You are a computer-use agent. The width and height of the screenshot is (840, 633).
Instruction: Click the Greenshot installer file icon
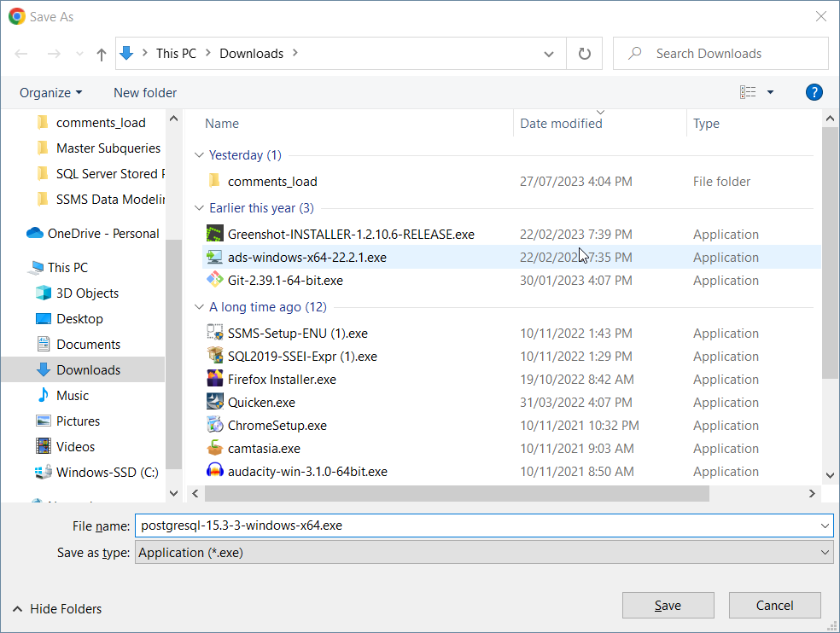[215, 235]
